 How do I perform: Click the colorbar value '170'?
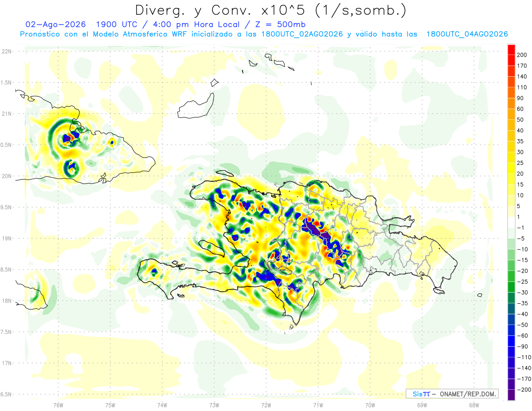coord(522,66)
